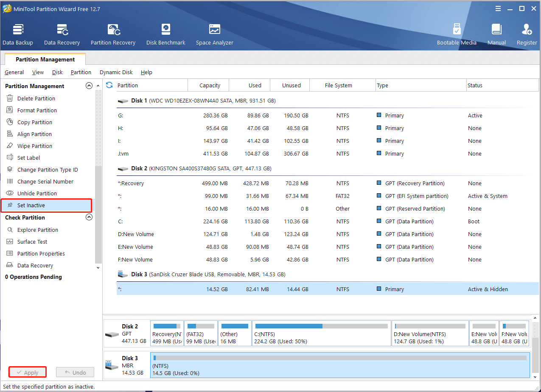541x392 pixels.
Task: Open the Dynamic Disk menu
Action: coord(116,72)
